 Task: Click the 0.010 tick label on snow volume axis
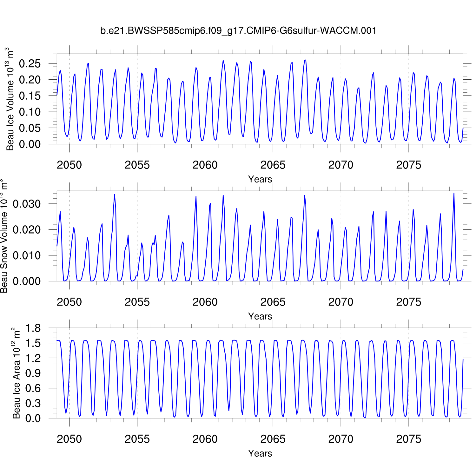coord(27,255)
